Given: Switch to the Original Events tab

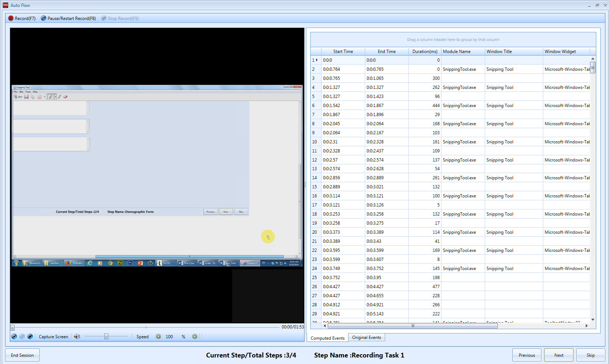Looking at the screenshot, I should pyautogui.click(x=366, y=338).
